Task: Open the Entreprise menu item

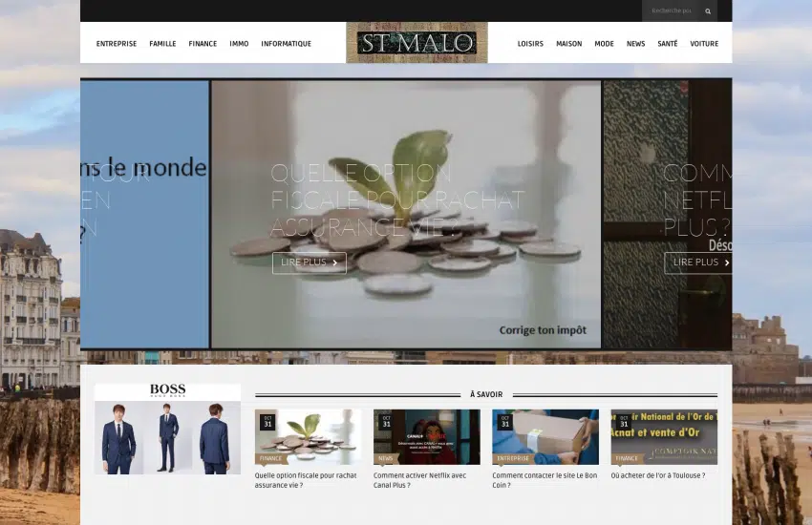Action: (117, 44)
